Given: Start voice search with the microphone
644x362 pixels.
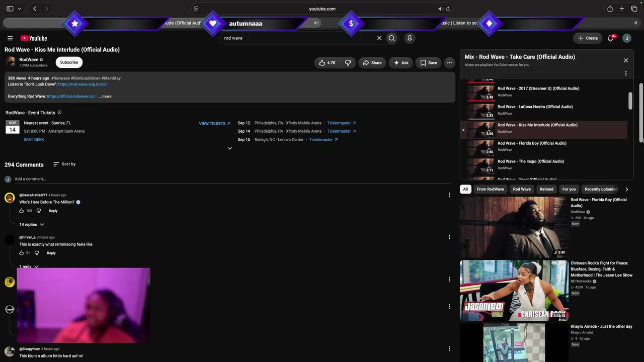Looking at the screenshot, I should 410,38.
